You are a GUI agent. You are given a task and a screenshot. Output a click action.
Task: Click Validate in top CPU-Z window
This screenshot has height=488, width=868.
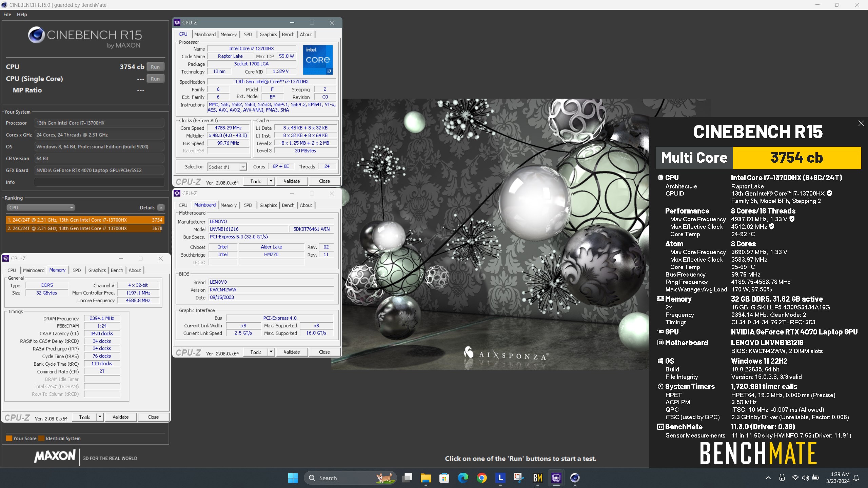(292, 181)
